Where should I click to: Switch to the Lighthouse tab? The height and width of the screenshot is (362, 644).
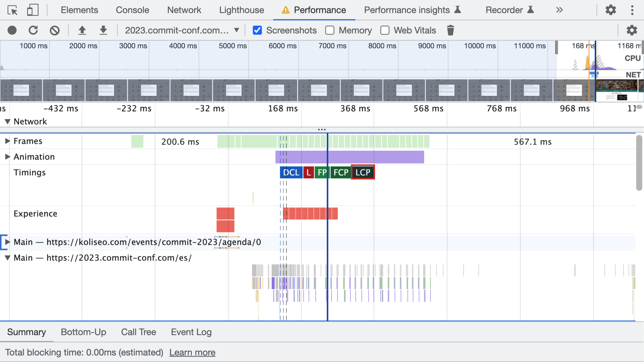click(x=241, y=10)
